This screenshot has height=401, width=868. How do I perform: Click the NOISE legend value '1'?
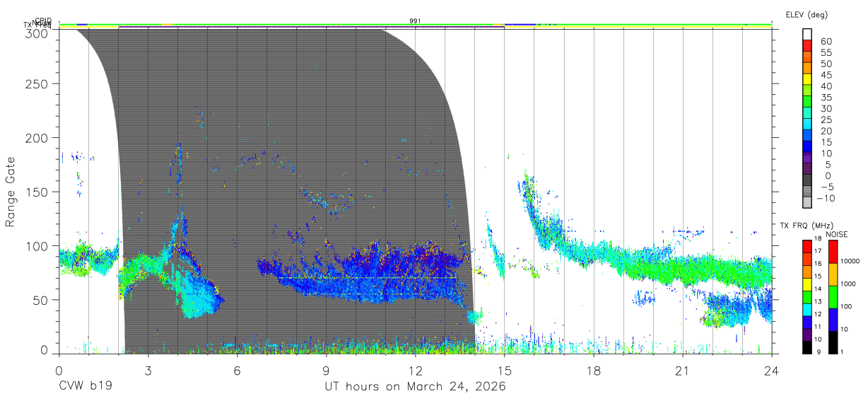click(x=843, y=351)
